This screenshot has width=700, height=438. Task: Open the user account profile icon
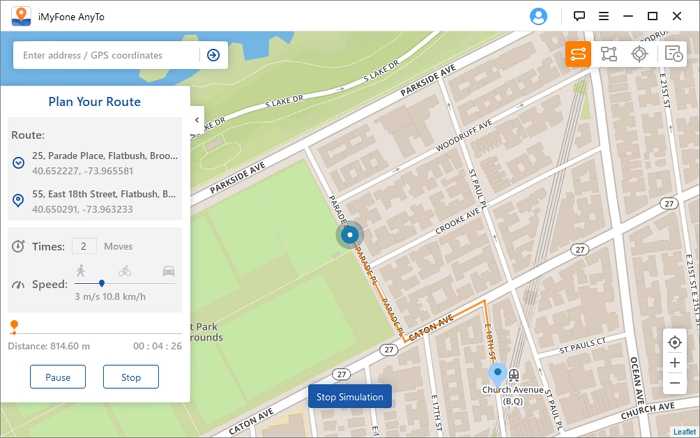point(538,17)
